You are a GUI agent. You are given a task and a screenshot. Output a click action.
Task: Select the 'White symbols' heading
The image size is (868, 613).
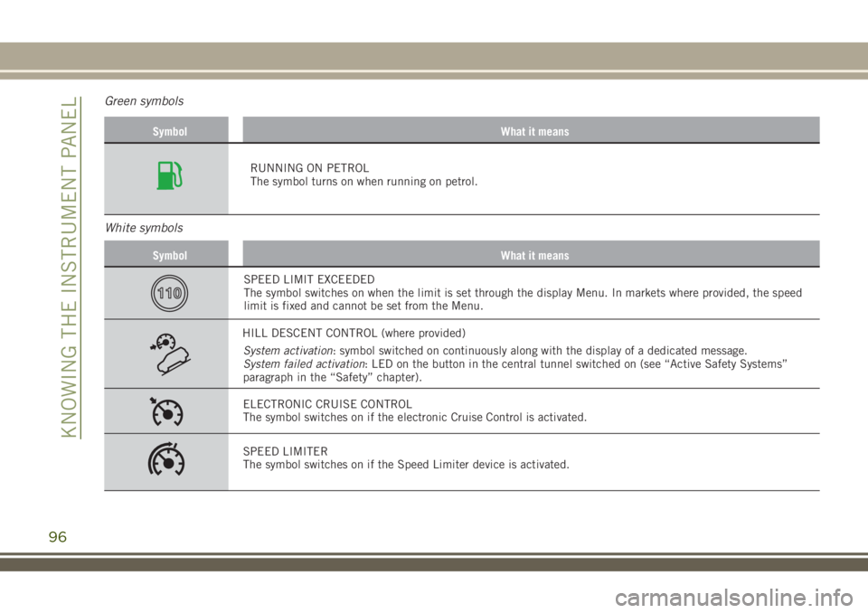pos(144,228)
